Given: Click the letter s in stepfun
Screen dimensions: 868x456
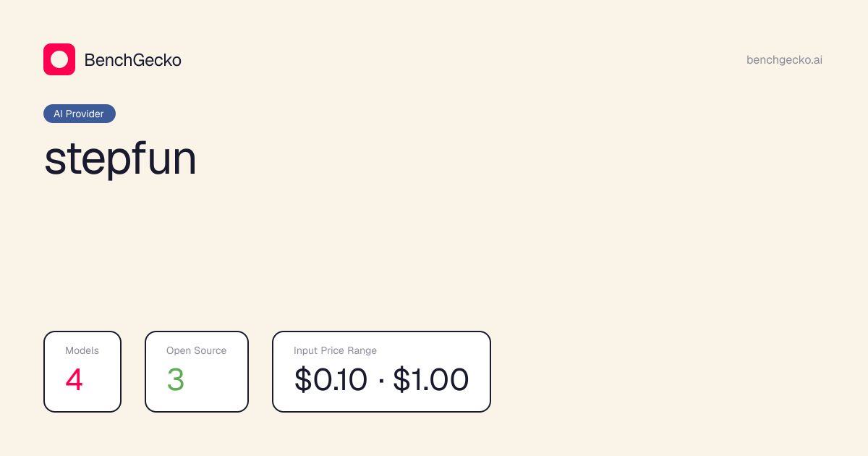Looking at the screenshot, I should tap(54, 162).
